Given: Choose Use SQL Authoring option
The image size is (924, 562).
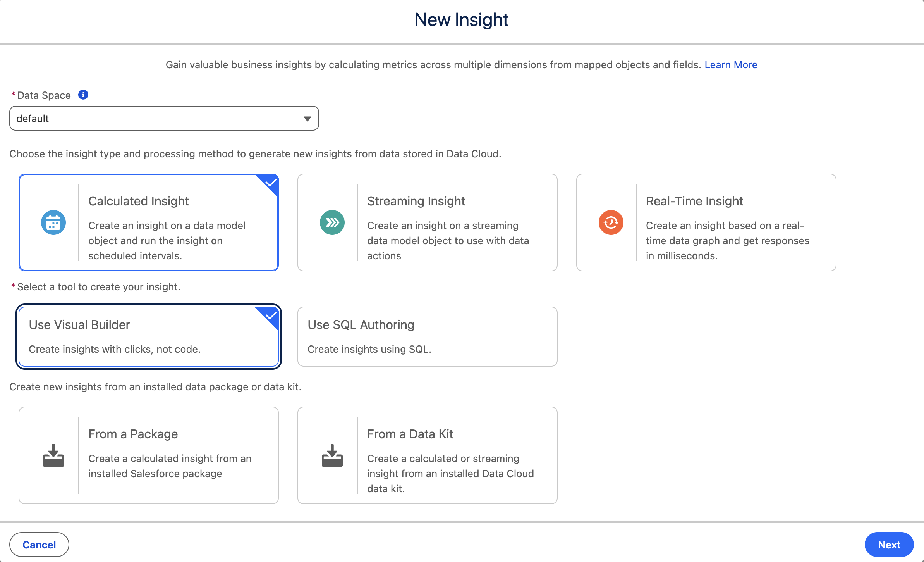Looking at the screenshot, I should [427, 336].
